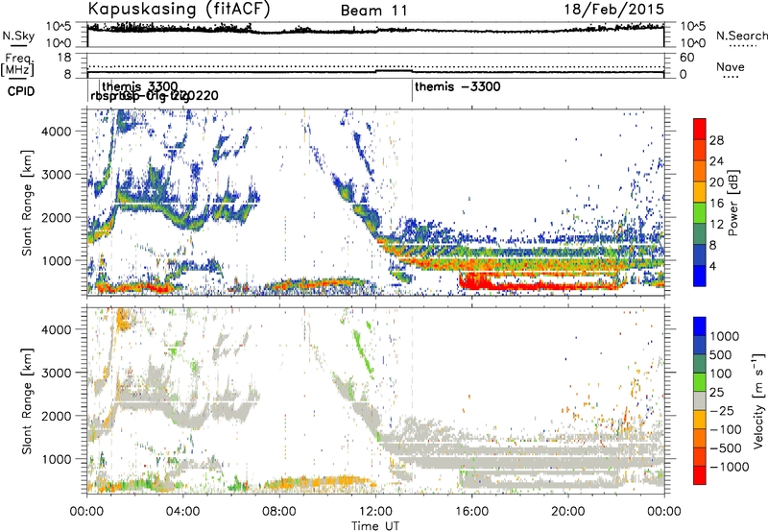The height and width of the screenshot is (532, 768).
Task: Click the 'Kapuskasing (fitACF)' title text
Action: pos(179,9)
